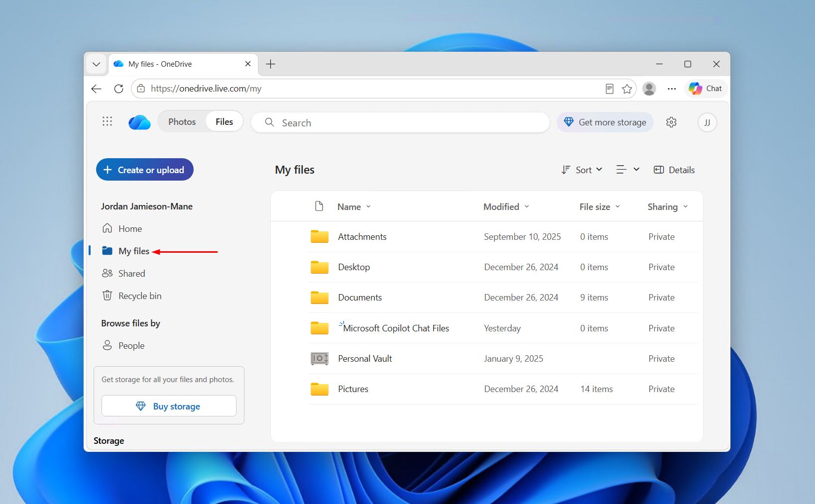This screenshot has height=504, width=815.
Task: Open the Desktop folder name
Action: click(354, 267)
